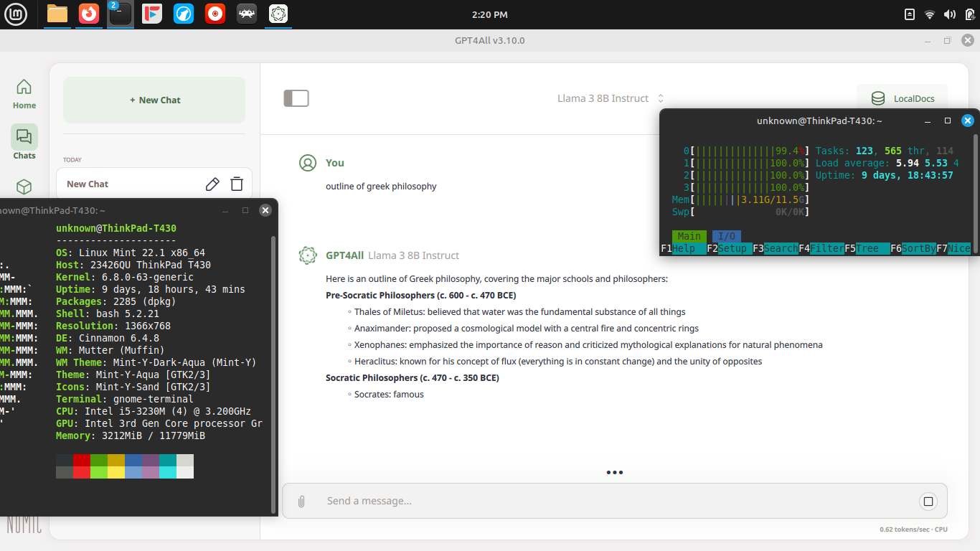Select the New Chat entry in list
The width and height of the screenshot is (980, 551).
154,184
